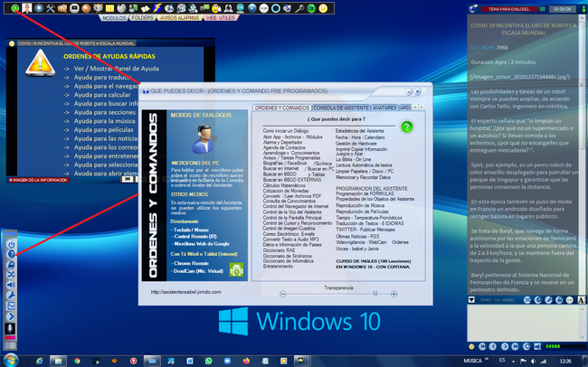Image resolution: width=588 pixels, height=367 pixels.
Task: Click the green question mark help button in dialog
Action: tap(406, 127)
